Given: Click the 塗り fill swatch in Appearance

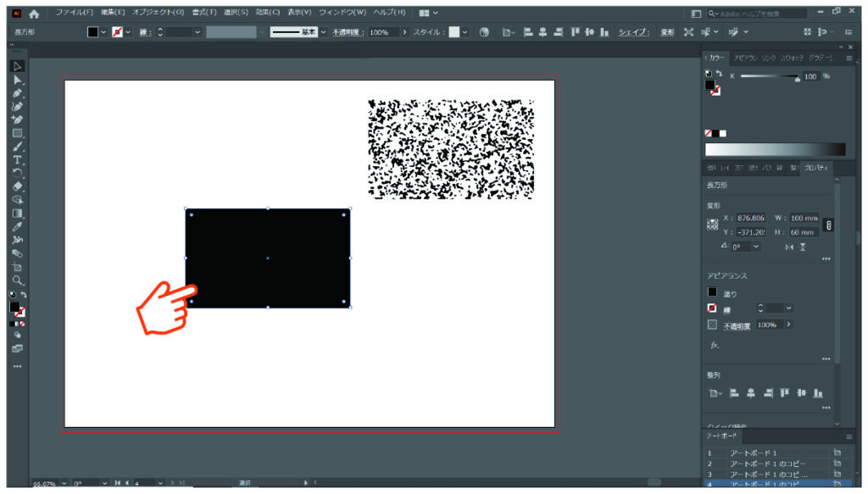Looking at the screenshot, I should tap(712, 291).
